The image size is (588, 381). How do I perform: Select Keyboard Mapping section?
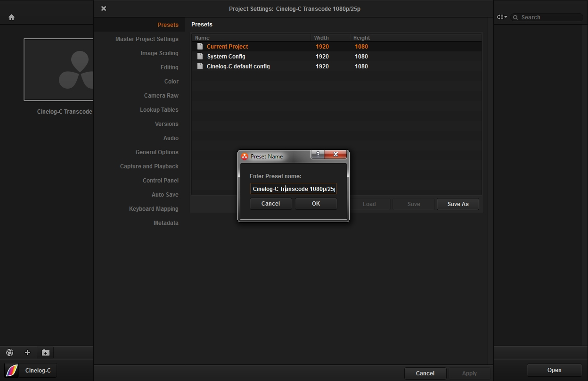click(x=154, y=208)
